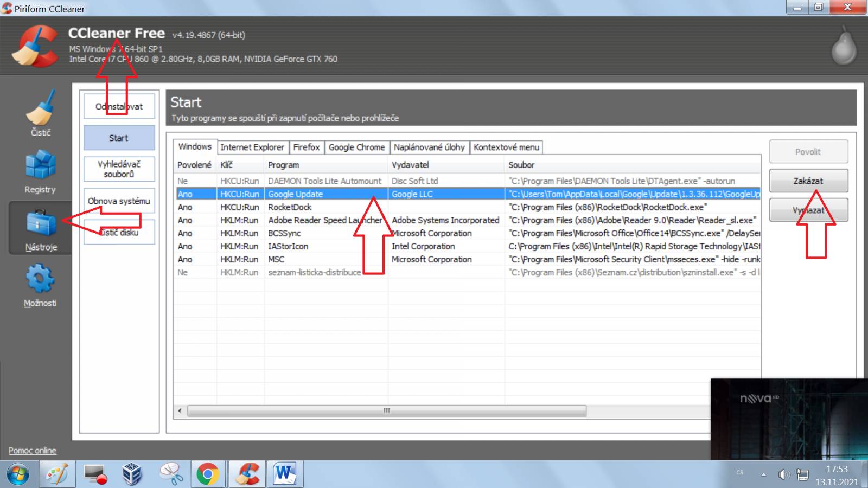Open Microsoft Word from the taskbar

pyautogui.click(x=284, y=474)
